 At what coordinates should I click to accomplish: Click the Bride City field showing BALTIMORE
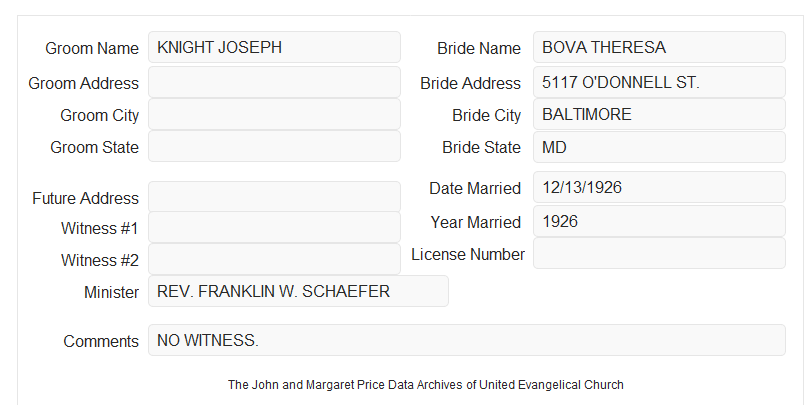(659, 114)
